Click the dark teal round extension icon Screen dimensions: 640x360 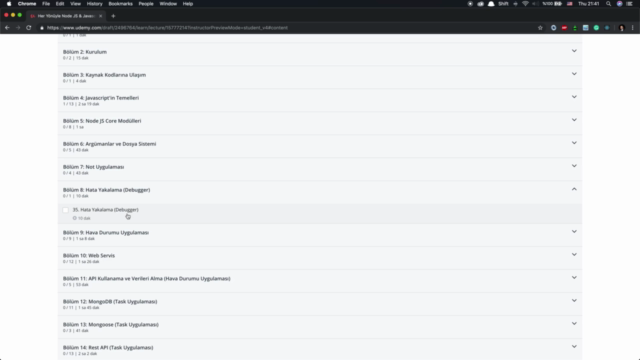click(x=607, y=28)
